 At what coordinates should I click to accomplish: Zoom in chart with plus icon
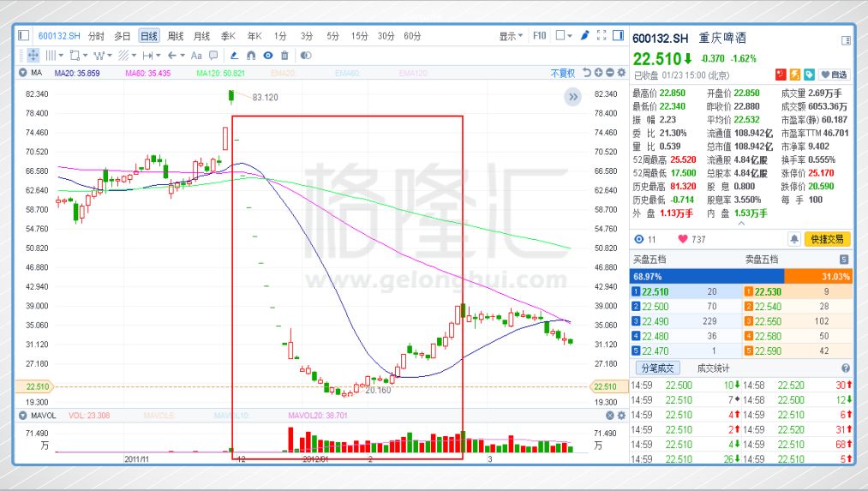click(598, 73)
